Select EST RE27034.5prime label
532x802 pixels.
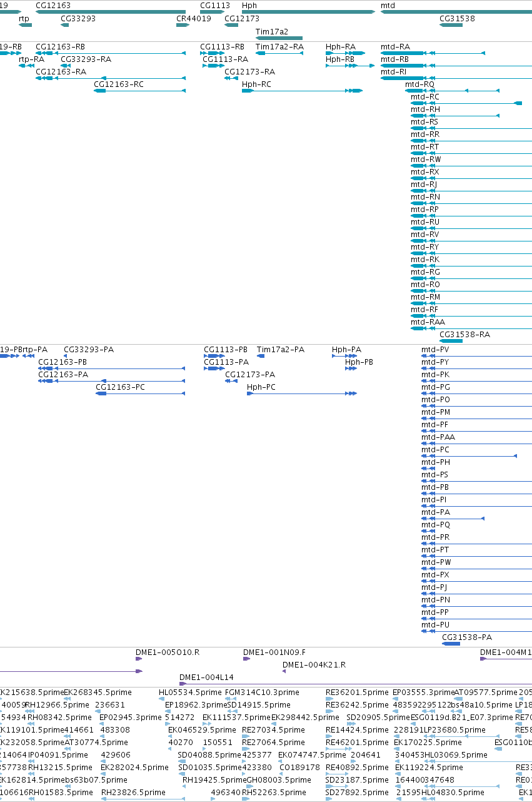[x=273, y=729]
